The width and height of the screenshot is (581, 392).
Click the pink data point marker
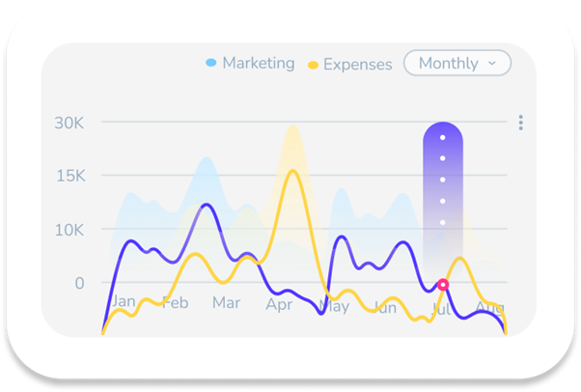(x=443, y=285)
